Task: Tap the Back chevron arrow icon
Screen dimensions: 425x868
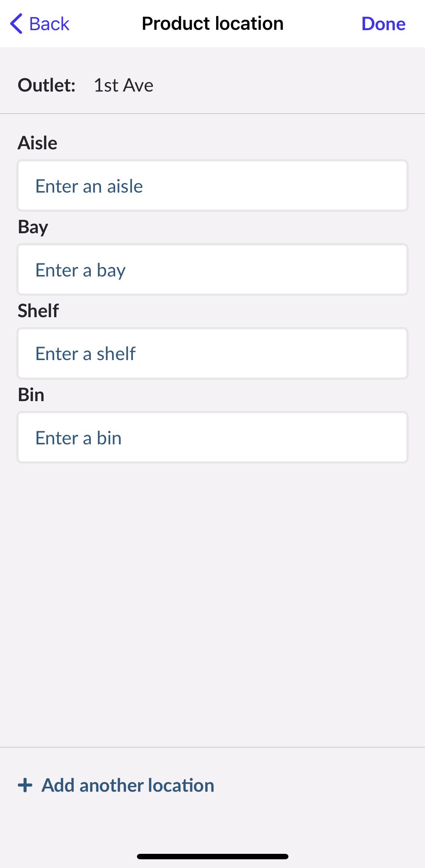Action: click(x=16, y=24)
